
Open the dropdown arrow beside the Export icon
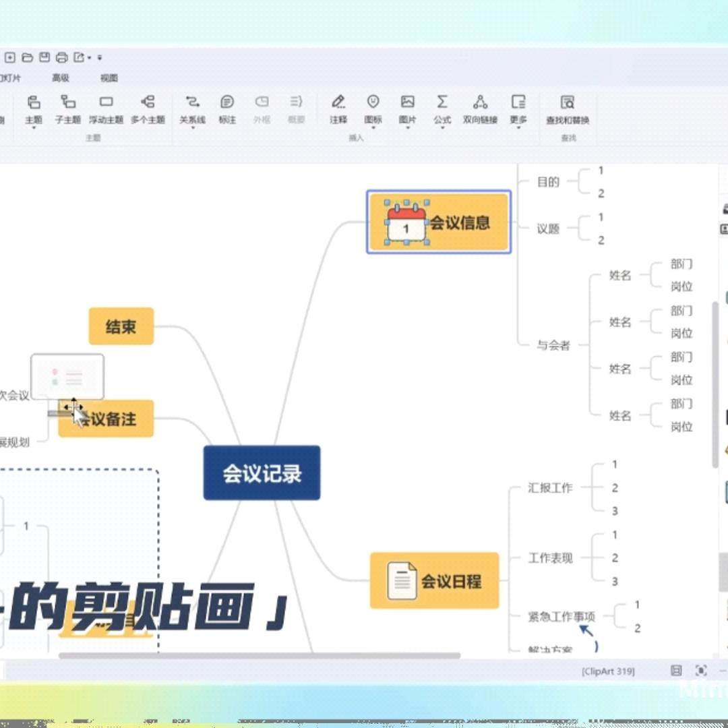coord(89,58)
